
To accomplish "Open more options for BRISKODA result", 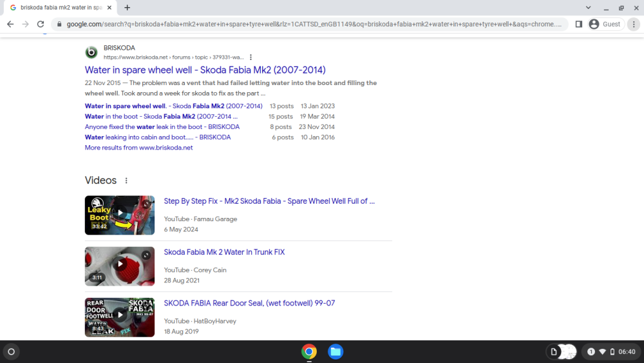I will click(x=251, y=57).
